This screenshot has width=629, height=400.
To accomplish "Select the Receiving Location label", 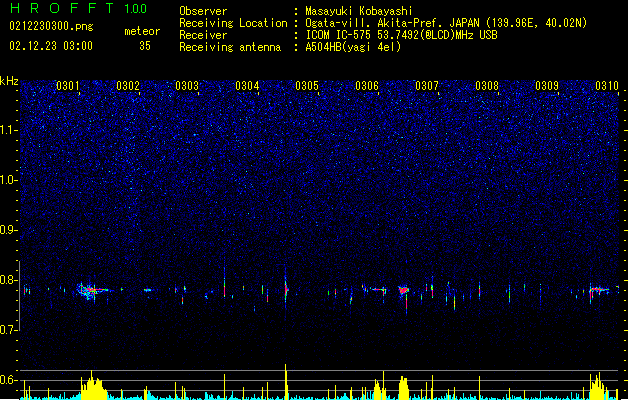I will [233, 23].
